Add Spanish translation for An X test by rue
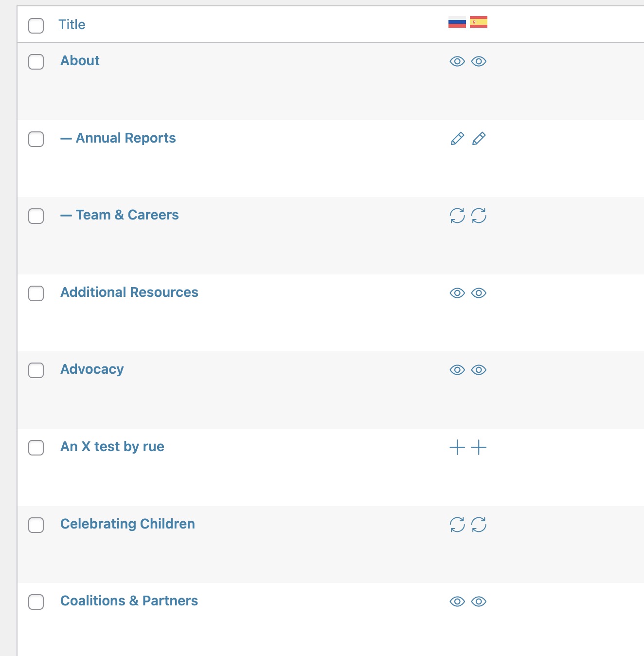This screenshot has width=644, height=656. pos(479,447)
